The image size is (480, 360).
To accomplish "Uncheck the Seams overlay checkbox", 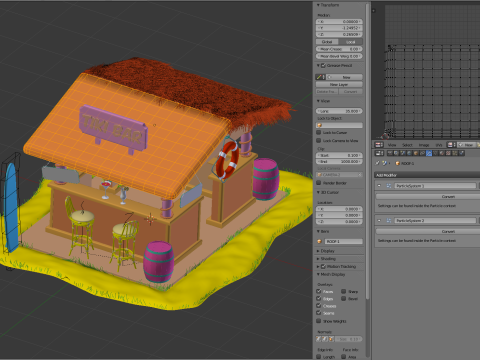I will point(319,313).
